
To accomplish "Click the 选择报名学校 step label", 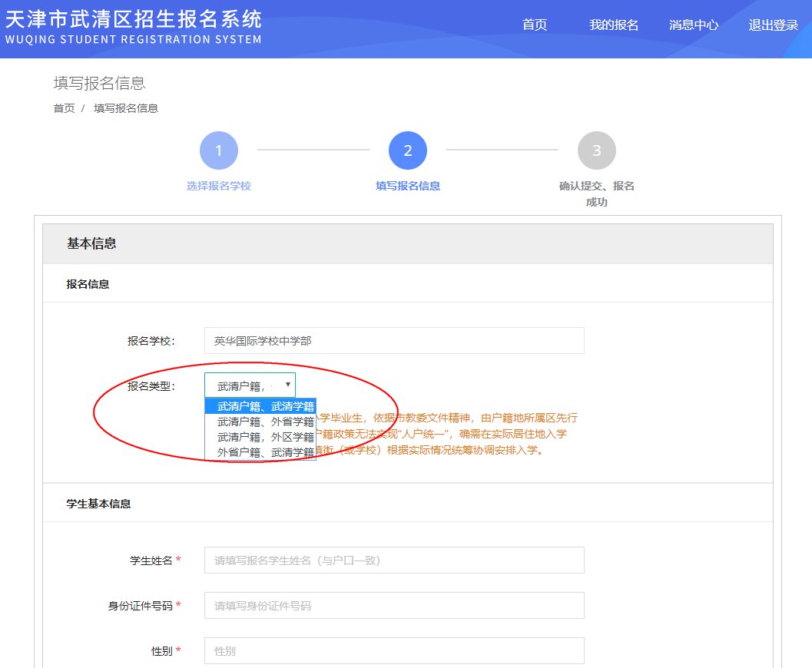I will click(x=218, y=186).
